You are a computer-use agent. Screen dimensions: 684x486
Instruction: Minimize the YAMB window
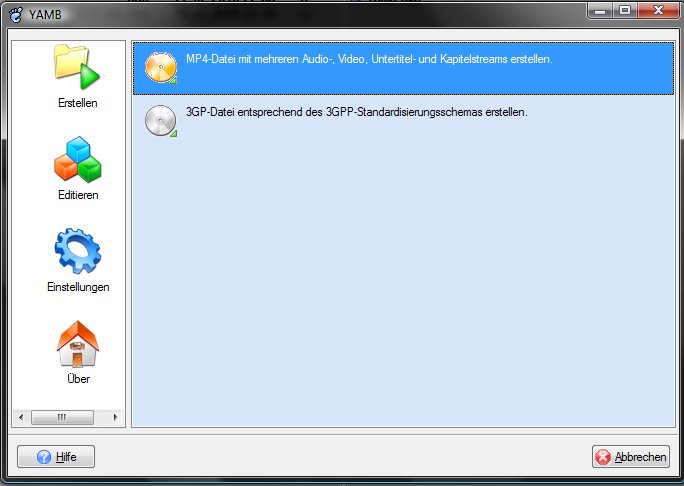(600, 10)
